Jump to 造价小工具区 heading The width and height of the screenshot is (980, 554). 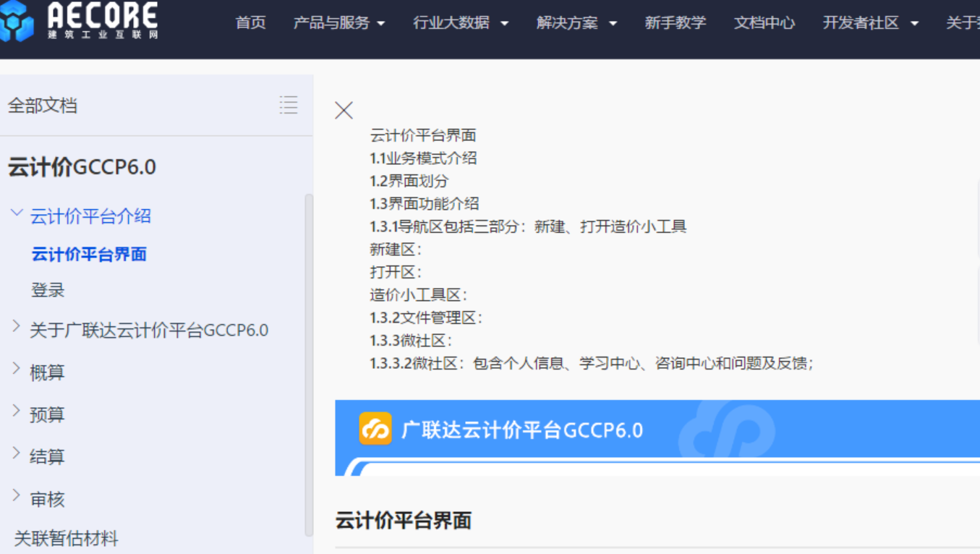coord(419,295)
